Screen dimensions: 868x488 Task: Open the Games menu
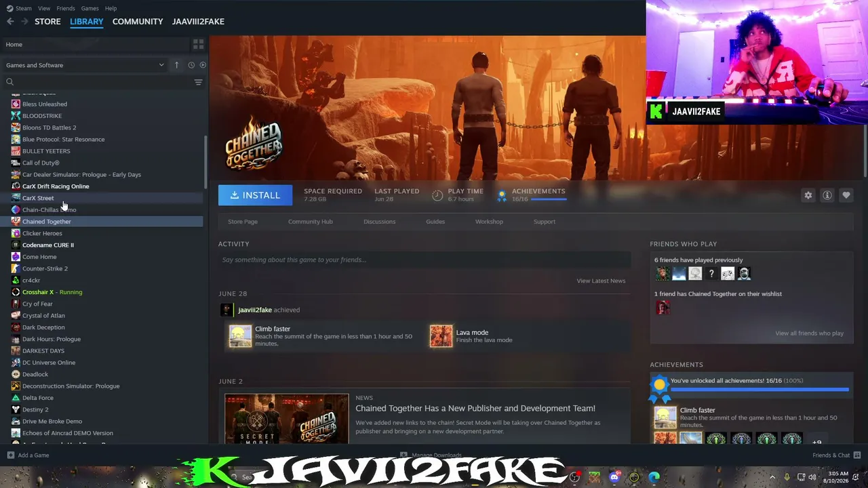[x=90, y=8]
